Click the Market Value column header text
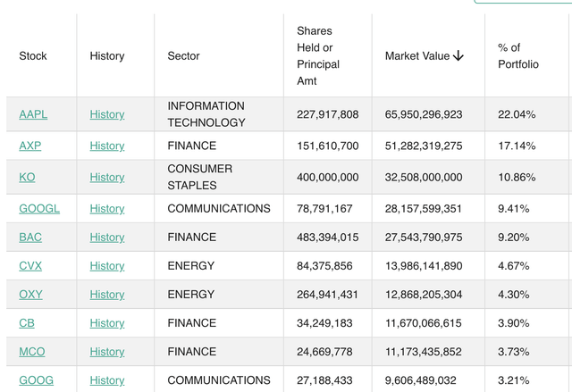The image size is (572, 392). point(417,55)
